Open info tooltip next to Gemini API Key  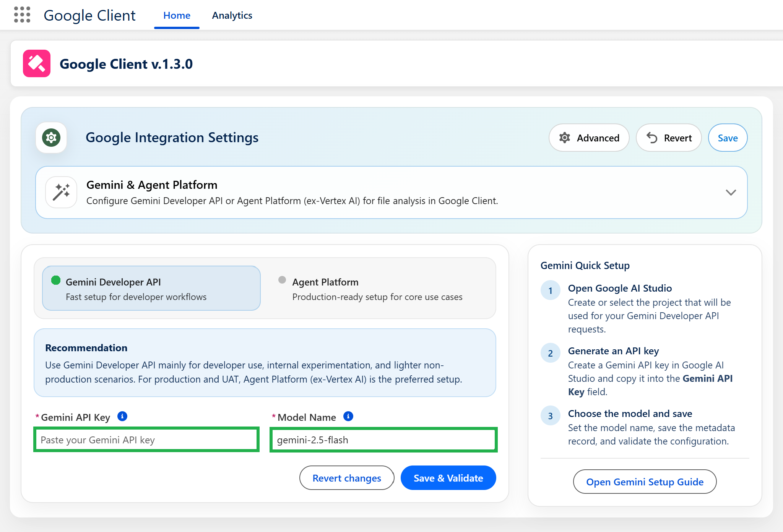pos(122,416)
